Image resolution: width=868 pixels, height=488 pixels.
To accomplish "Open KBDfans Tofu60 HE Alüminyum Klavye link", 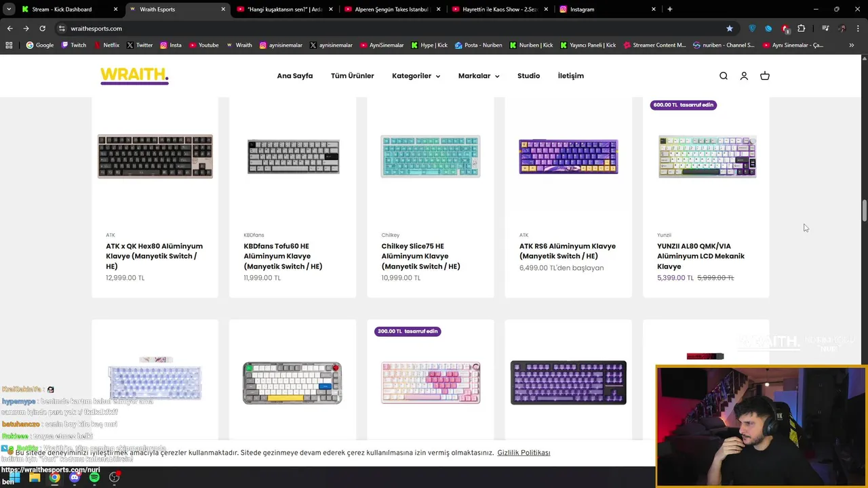I will [x=283, y=256].
